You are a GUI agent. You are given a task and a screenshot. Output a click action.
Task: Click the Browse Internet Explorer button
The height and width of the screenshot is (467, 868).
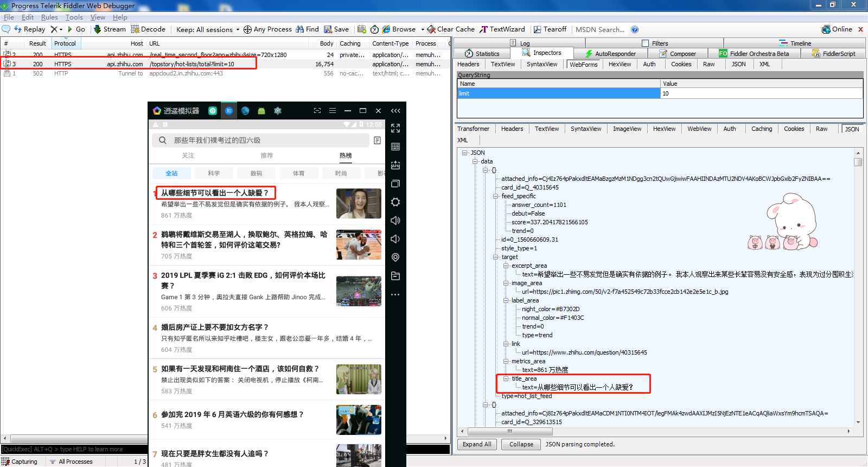pos(399,29)
